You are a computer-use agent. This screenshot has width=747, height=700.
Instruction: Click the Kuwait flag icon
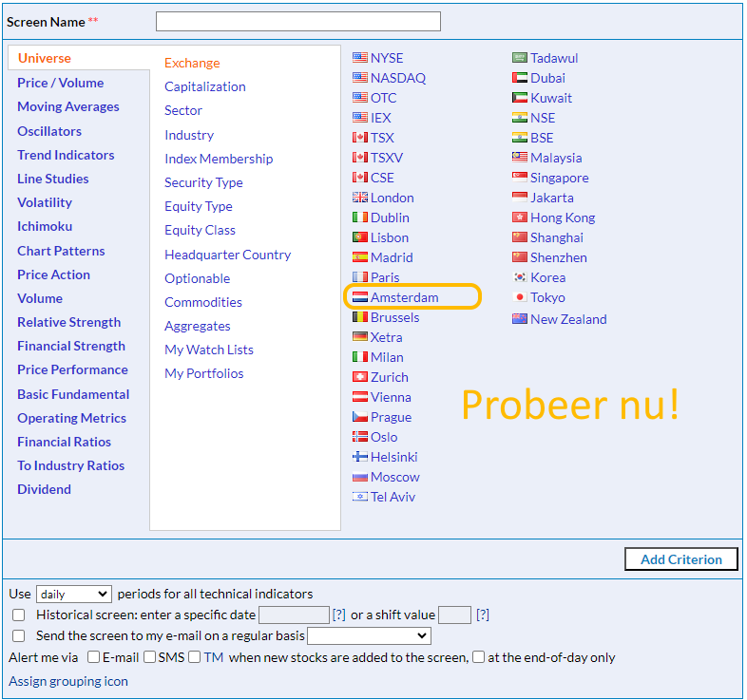coord(519,98)
